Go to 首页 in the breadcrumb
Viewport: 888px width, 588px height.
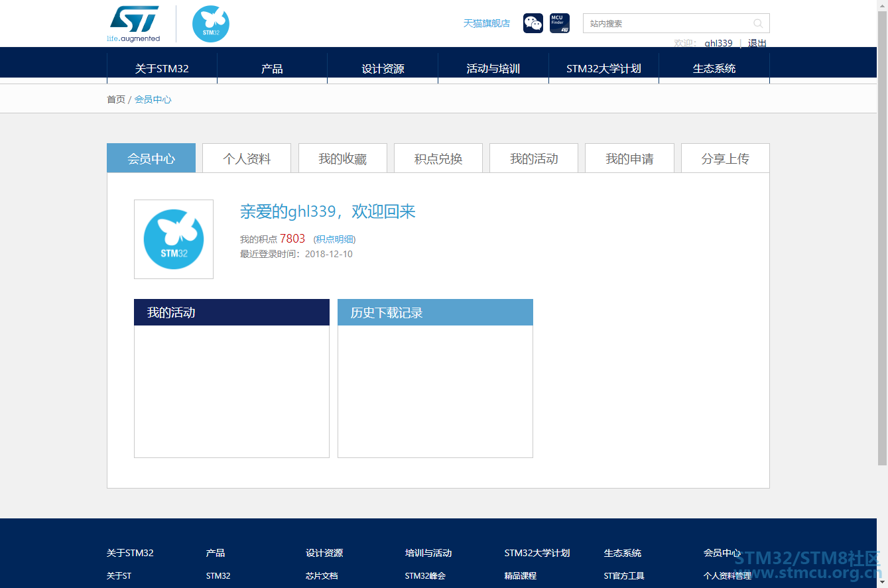click(116, 99)
